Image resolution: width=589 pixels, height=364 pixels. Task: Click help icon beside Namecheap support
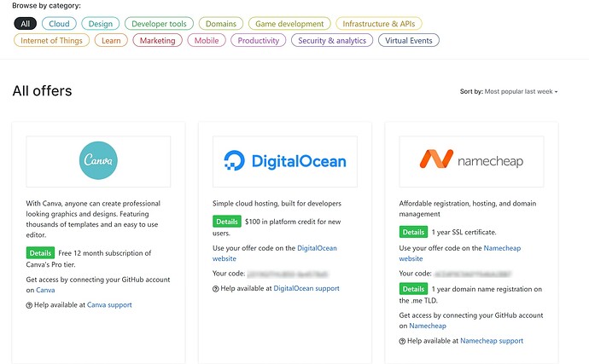(402, 342)
